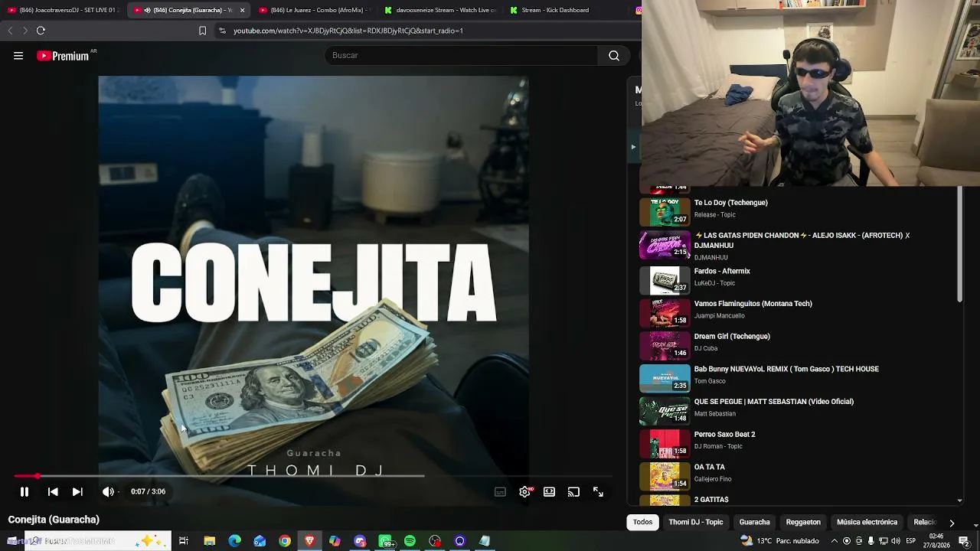Go back in browser history
Screen dimensions: 980x551
[10, 31]
